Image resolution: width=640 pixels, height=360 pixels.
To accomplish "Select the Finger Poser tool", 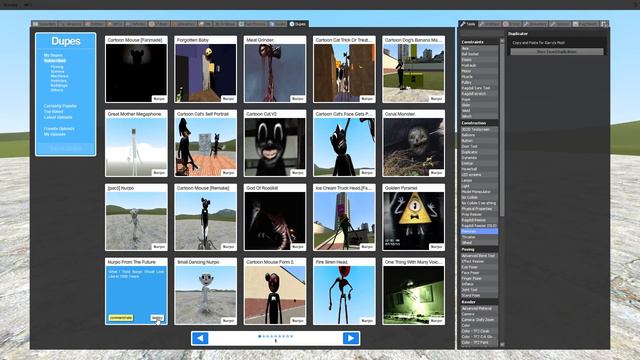I will point(479,278).
